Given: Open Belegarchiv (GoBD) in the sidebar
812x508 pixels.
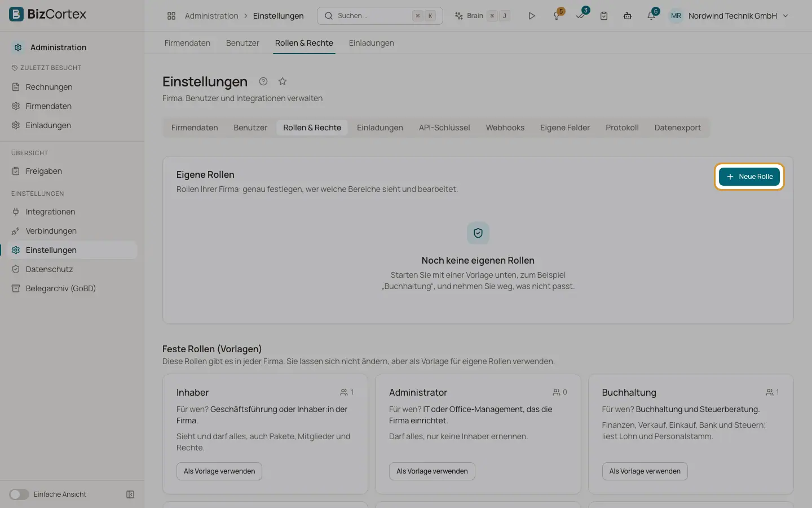Looking at the screenshot, I should 73,288.
